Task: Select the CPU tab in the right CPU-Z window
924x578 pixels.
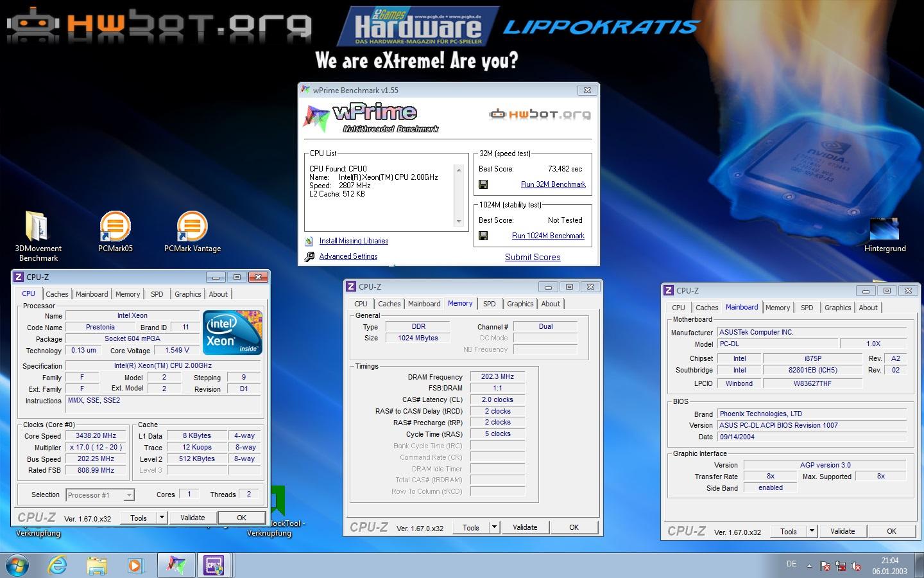Action: tap(678, 308)
